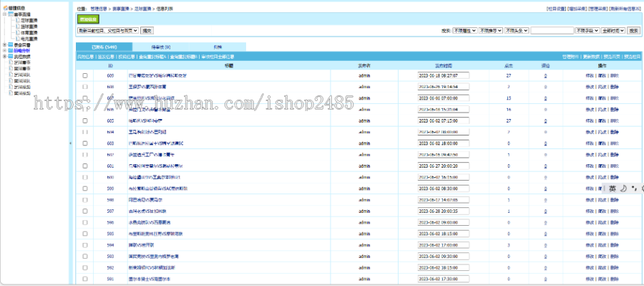Expand the 前瞻分析 tree node
This screenshot has height=286, width=644.
coord(4,50)
